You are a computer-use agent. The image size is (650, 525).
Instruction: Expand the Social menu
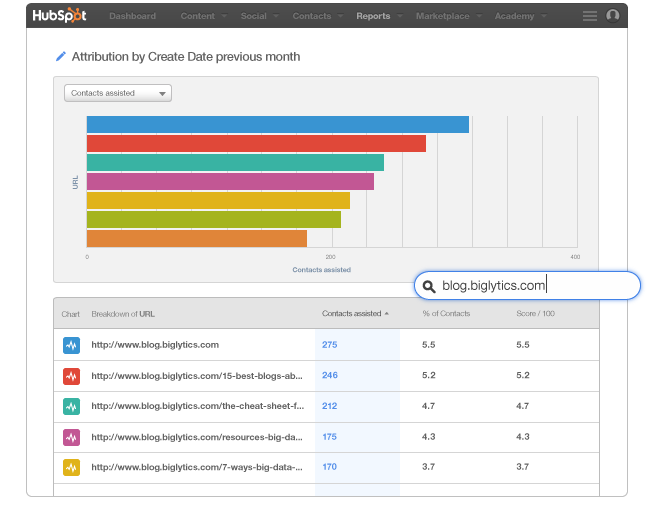260,16
